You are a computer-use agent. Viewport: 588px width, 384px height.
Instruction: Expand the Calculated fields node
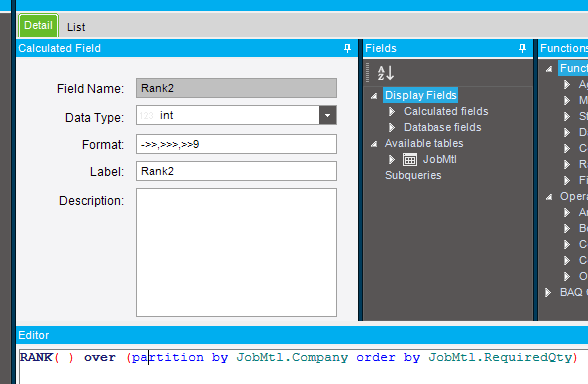pyautogui.click(x=392, y=112)
